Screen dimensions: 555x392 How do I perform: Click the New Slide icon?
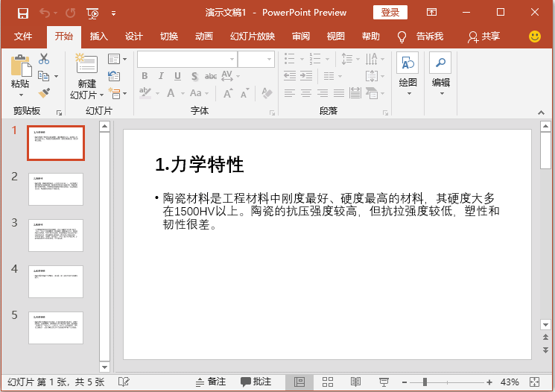tap(86, 66)
